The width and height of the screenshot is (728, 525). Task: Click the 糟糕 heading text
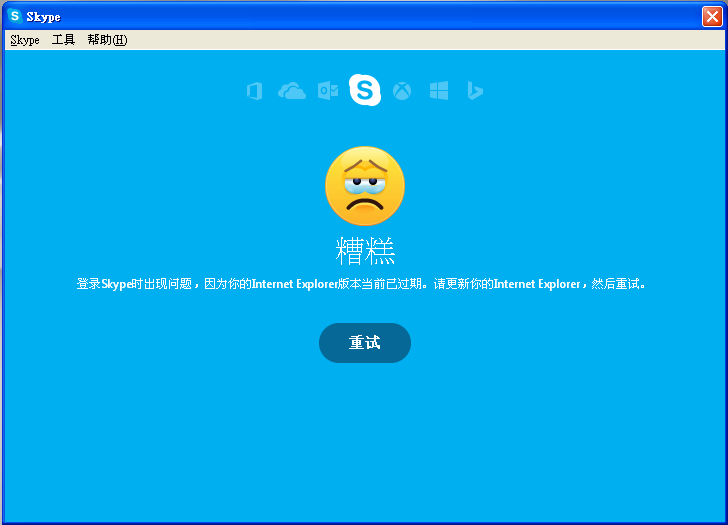pyautogui.click(x=365, y=251)
